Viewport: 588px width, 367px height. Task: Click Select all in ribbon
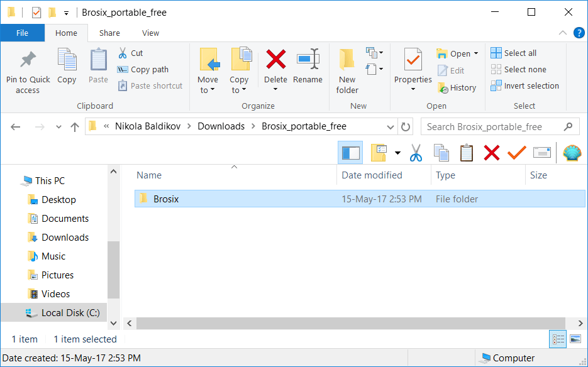click(513, 53)
